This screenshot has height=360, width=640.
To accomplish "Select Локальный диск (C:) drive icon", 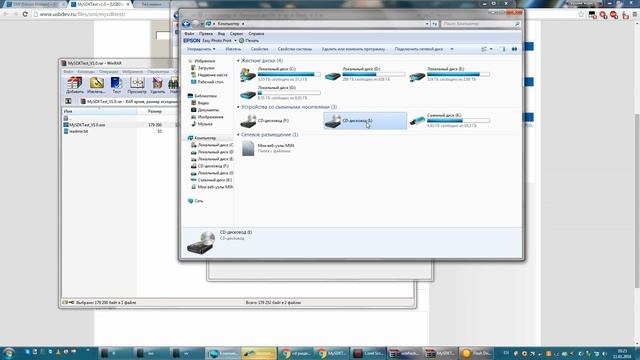I will point(248,75).
